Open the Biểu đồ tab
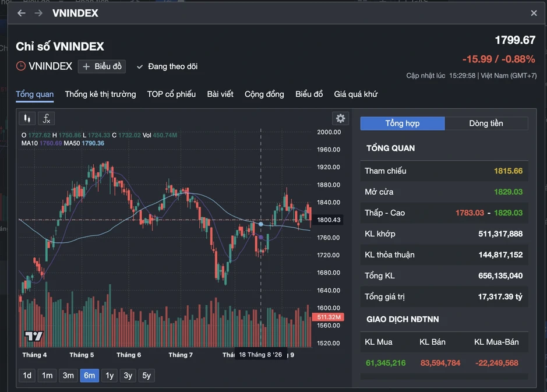 [x=309, y=94]
